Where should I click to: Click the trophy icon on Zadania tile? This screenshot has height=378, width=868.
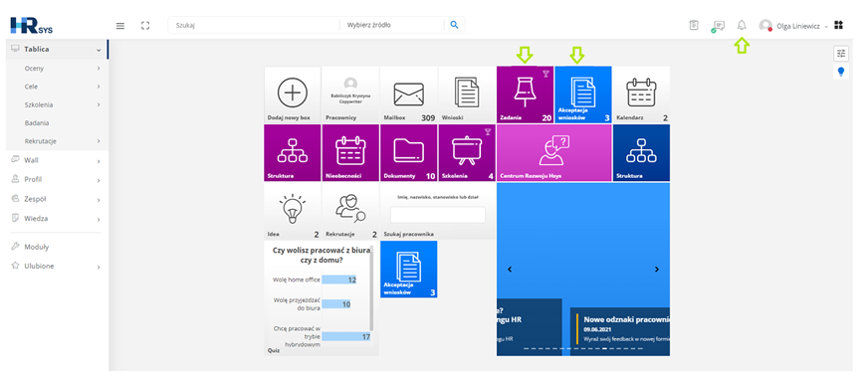coord(545,73)
